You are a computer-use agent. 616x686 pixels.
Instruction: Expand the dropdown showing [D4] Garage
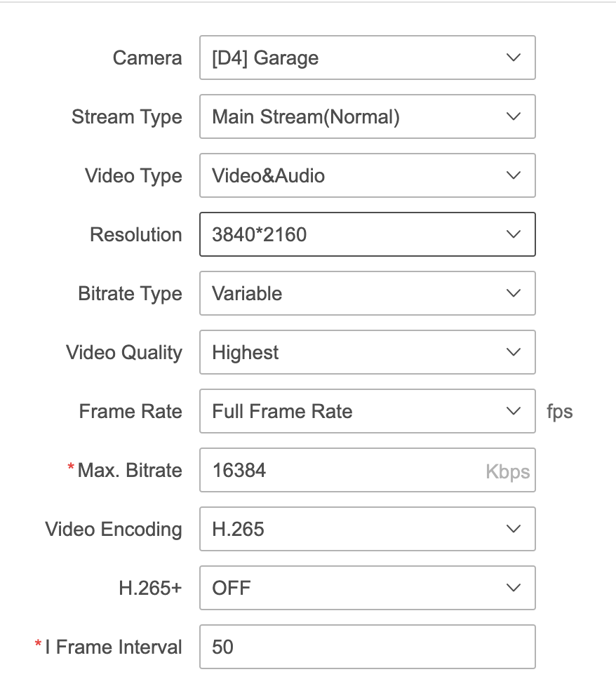(x=367, y=58)
